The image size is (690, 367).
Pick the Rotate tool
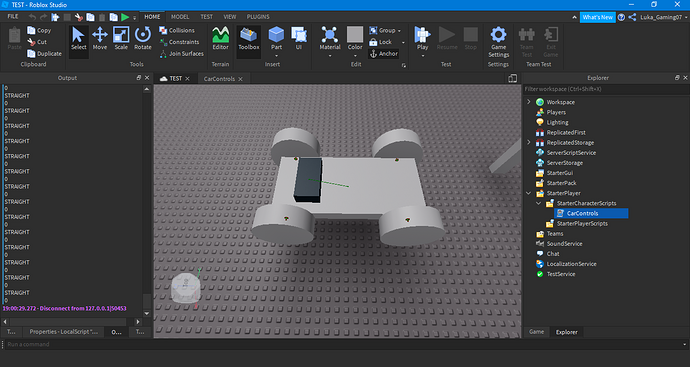point(143,38)
